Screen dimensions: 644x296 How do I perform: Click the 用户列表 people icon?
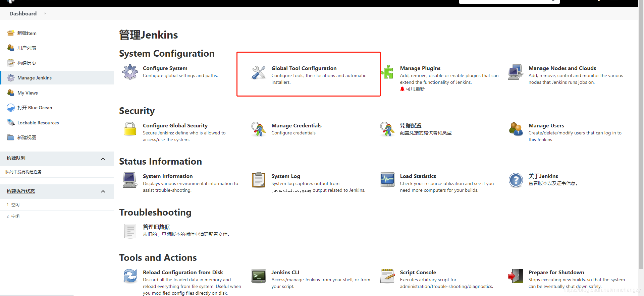[x=11, y=48]
